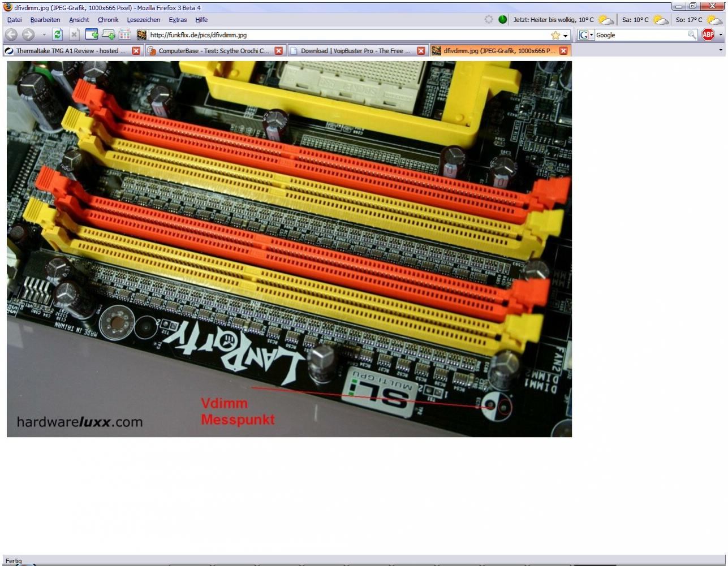728x566 pixels.
Task: Open the list-all-tabs dropdown arrow
Action: tap(721, 50)
